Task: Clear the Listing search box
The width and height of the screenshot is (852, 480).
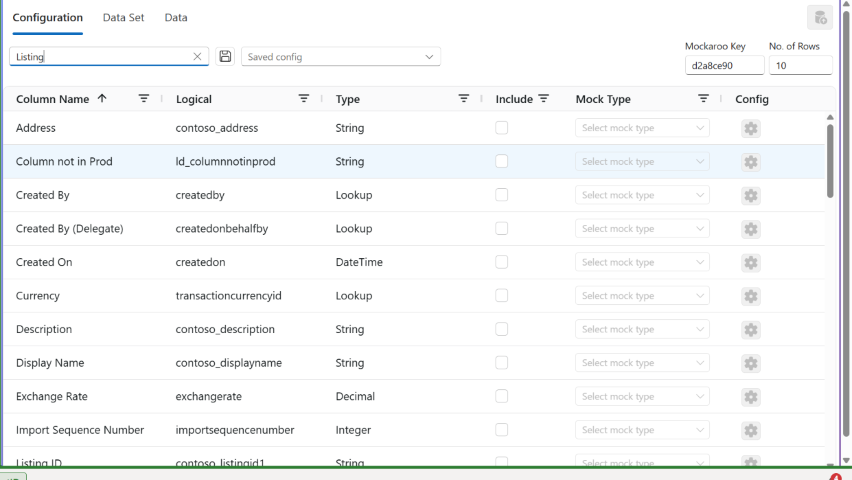Action: point(197,57)
